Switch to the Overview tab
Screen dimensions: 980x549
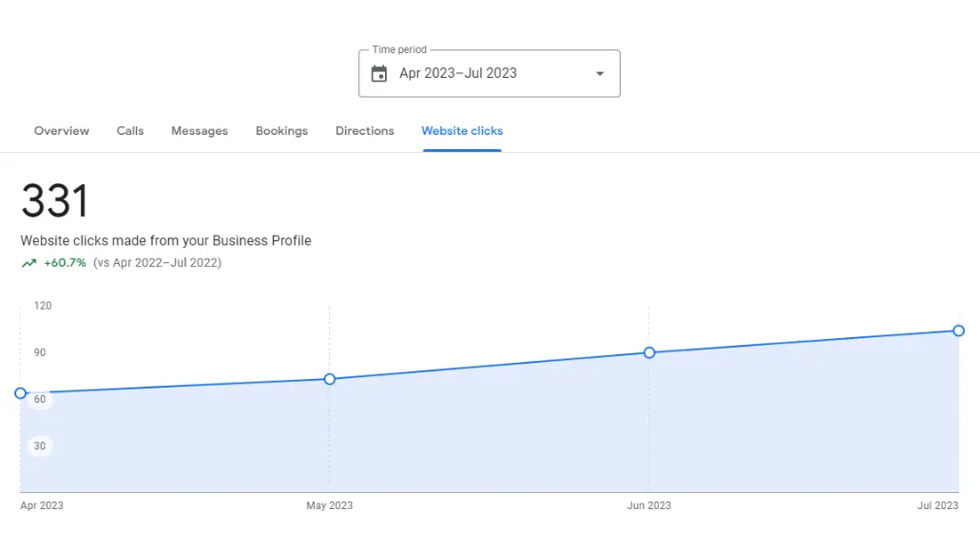(x=61, y=131)
